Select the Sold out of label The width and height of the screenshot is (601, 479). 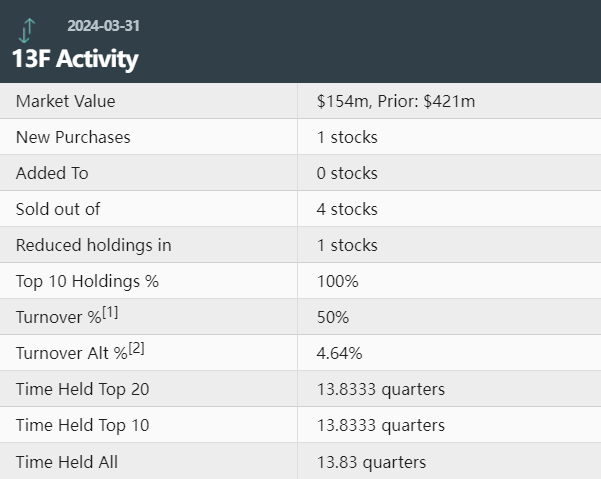[58, 209]
